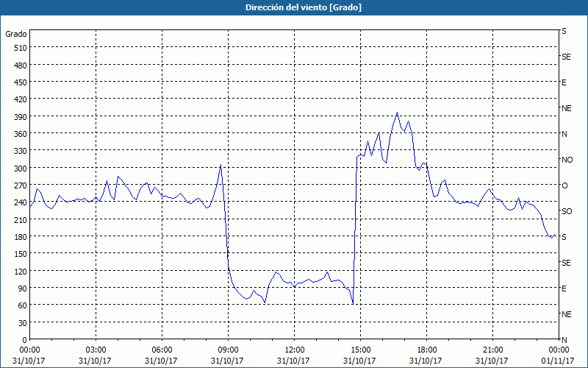The image size is (588, 368).
Task: Click the "SO" compass direction label
Action: tap(567, 211)
